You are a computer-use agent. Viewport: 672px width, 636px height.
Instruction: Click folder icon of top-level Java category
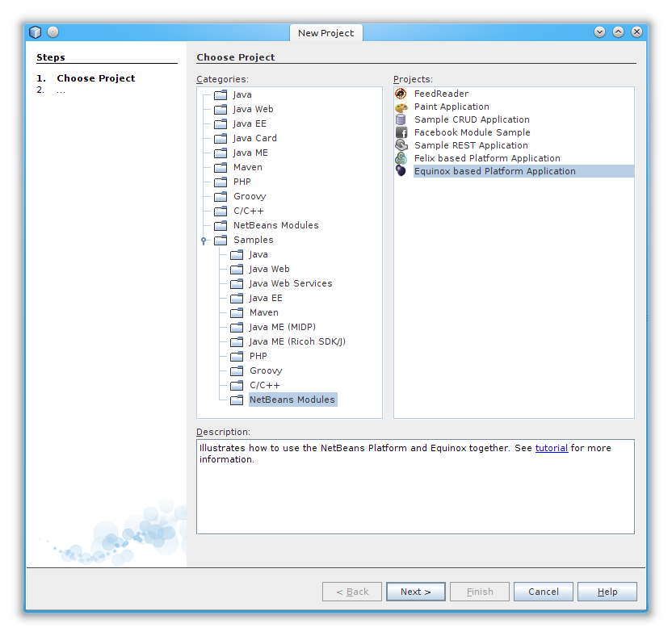(x=220, y=94)
